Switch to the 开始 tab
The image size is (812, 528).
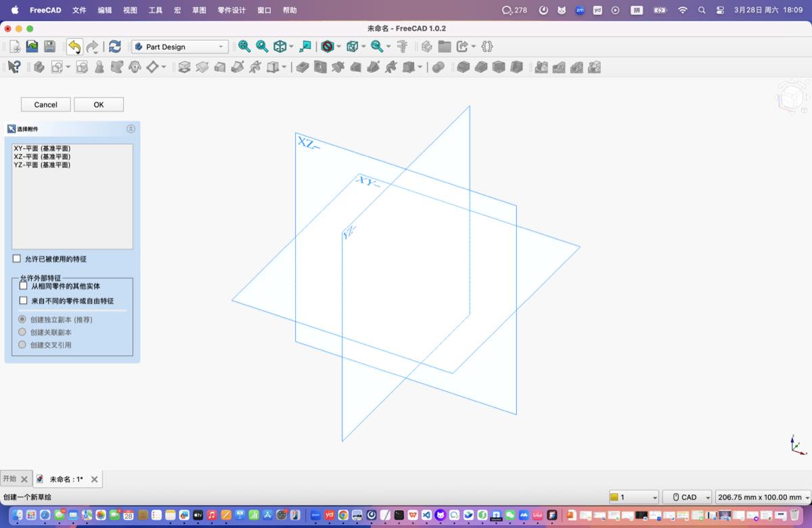click(9, 479)
